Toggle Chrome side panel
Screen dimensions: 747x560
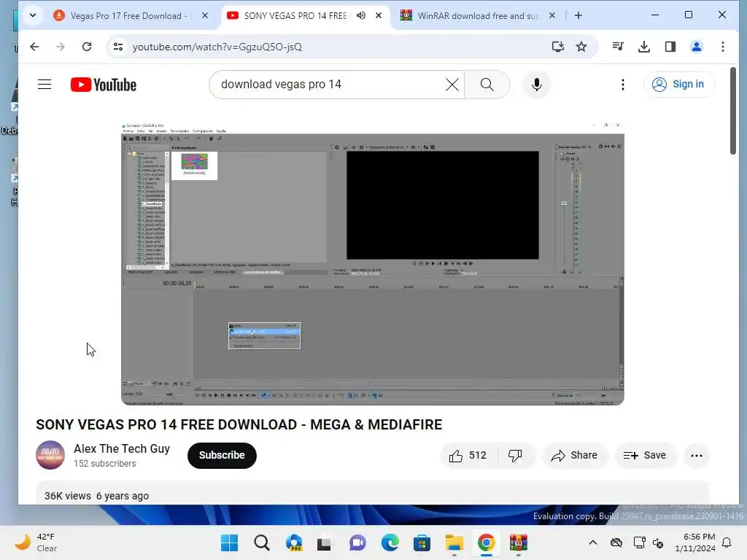point(670,46)
